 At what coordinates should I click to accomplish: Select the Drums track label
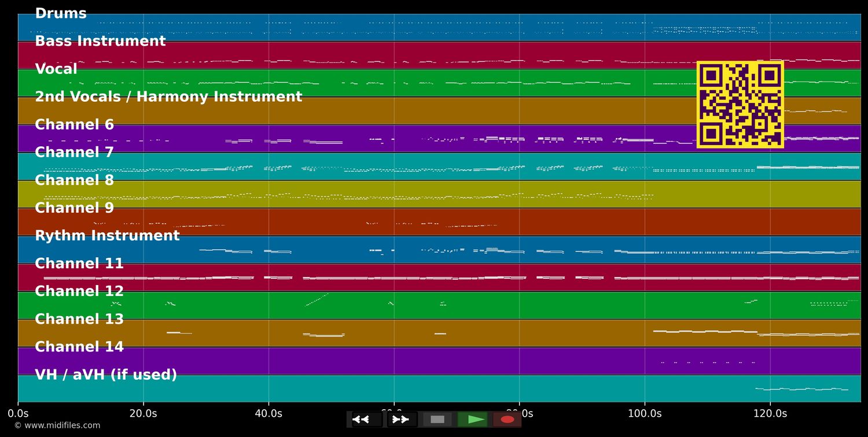[x=60, y=13]
